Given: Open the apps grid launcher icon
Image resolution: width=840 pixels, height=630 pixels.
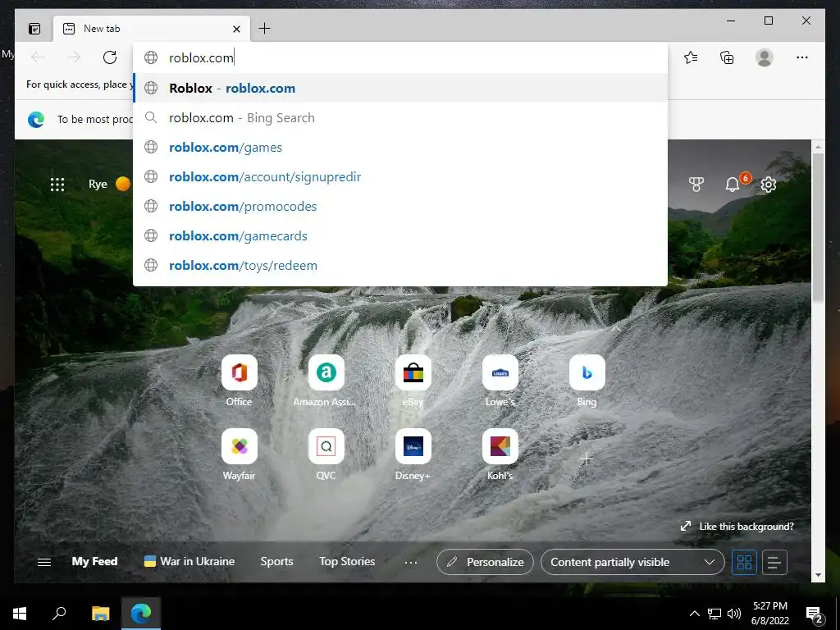Looking at the screenshot, I should (x=57, y=185).
